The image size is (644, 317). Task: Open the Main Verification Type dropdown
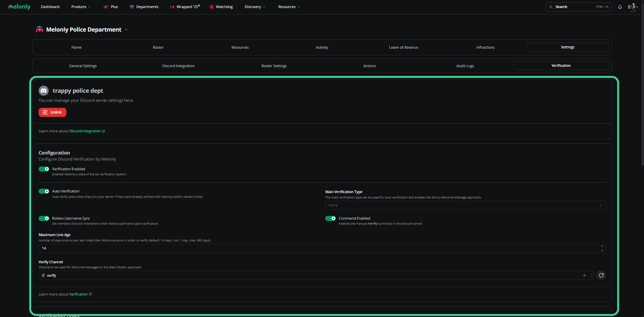point(465,205)
